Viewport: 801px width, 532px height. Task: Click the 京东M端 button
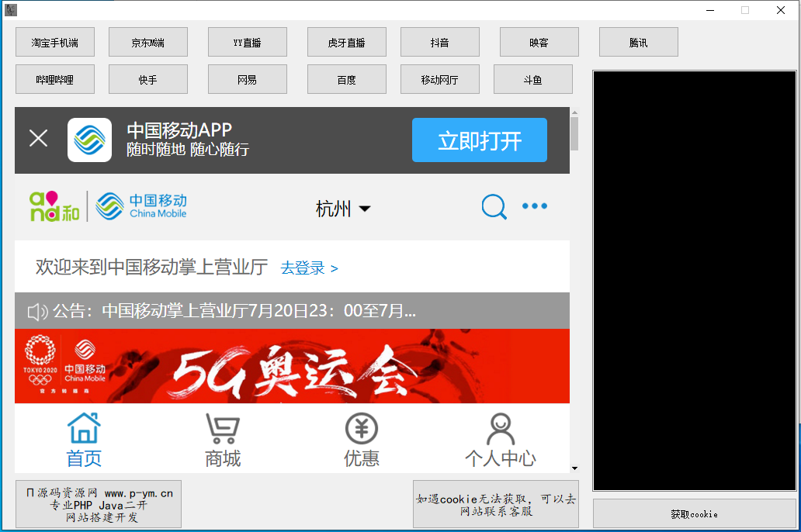coord(148,42)
